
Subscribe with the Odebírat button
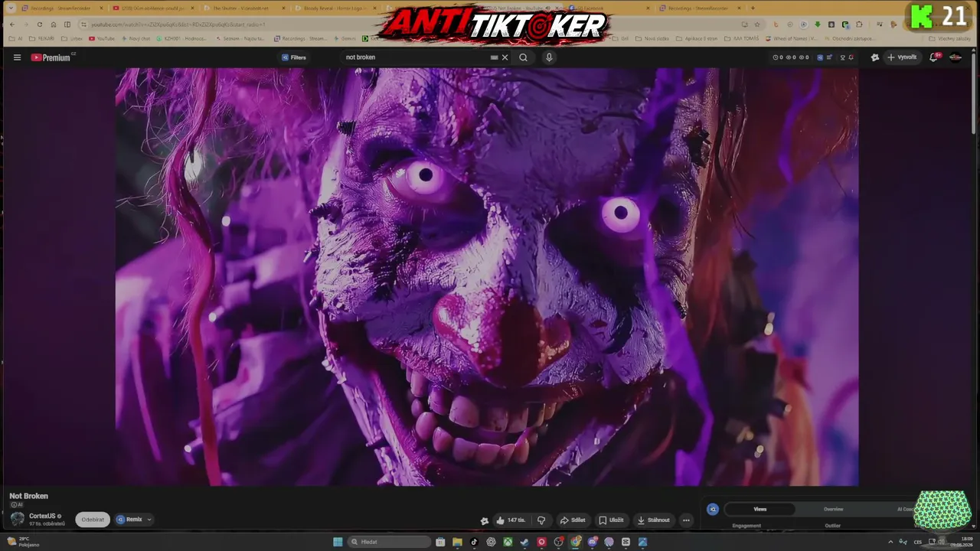pos(93,520)
